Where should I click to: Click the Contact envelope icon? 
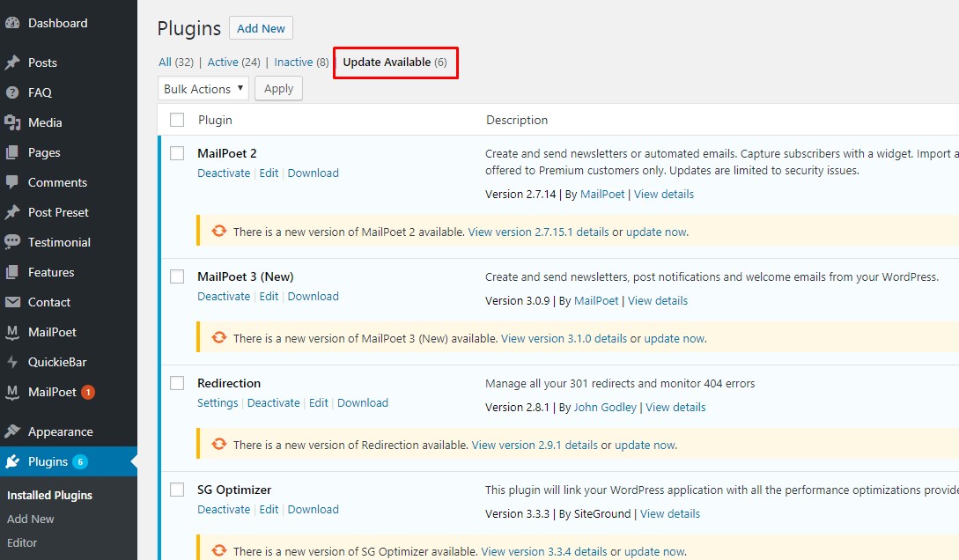(12, 302)
